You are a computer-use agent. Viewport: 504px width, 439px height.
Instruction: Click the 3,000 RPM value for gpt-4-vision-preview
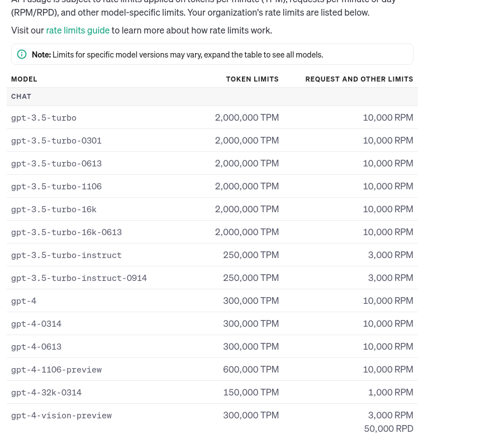click(x=391, y=415)
